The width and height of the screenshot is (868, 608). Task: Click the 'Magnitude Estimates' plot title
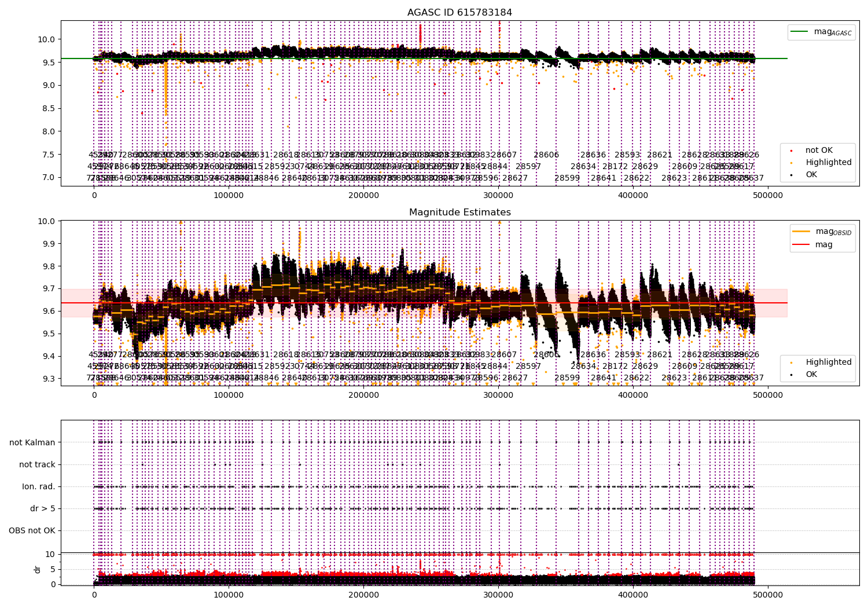[x=459, y=213]
